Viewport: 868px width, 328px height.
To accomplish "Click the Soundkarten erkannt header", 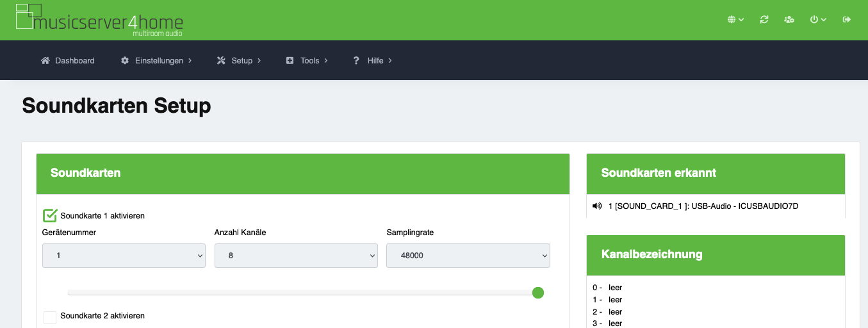I will pyautogui.click(x=716, y=174).
